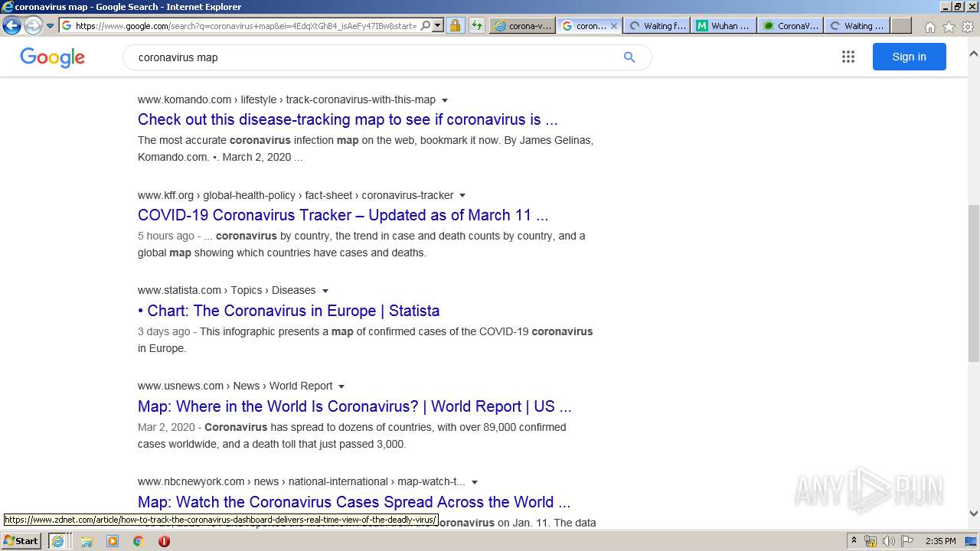Click the Refresh page button
Image resolution: width=980 pixels, height=551 pixels.
click(477, 25)
